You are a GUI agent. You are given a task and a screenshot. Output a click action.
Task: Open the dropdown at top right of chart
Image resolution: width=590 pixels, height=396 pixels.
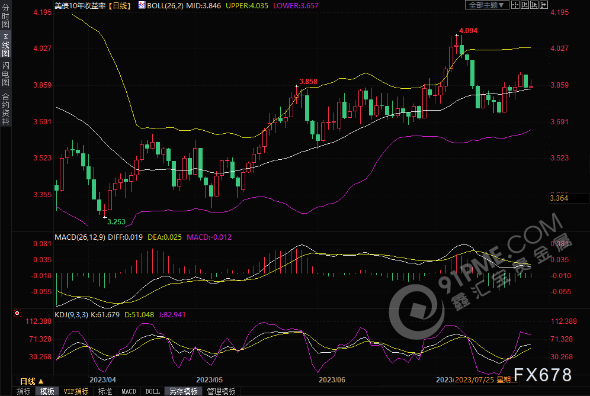tap(487, 5)
